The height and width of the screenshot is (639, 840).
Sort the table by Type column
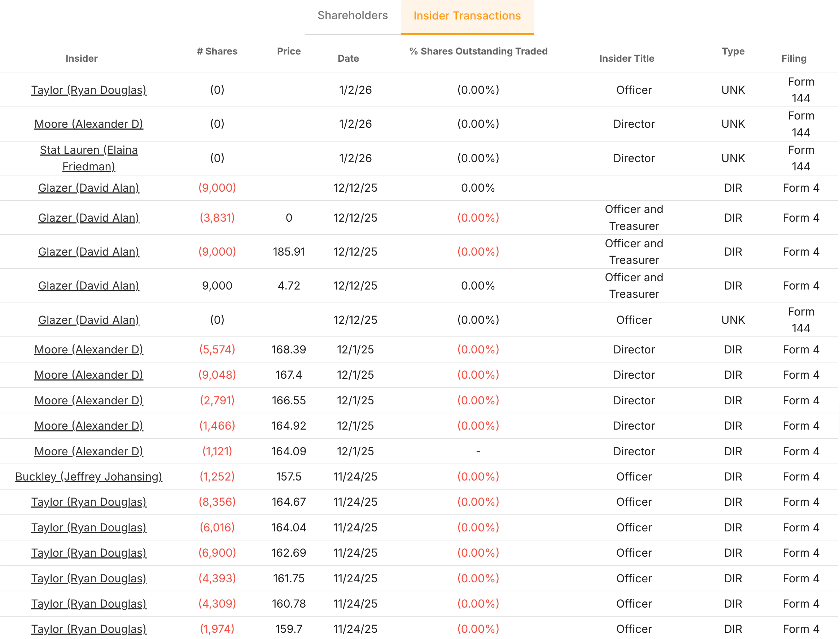pos(733,51)
